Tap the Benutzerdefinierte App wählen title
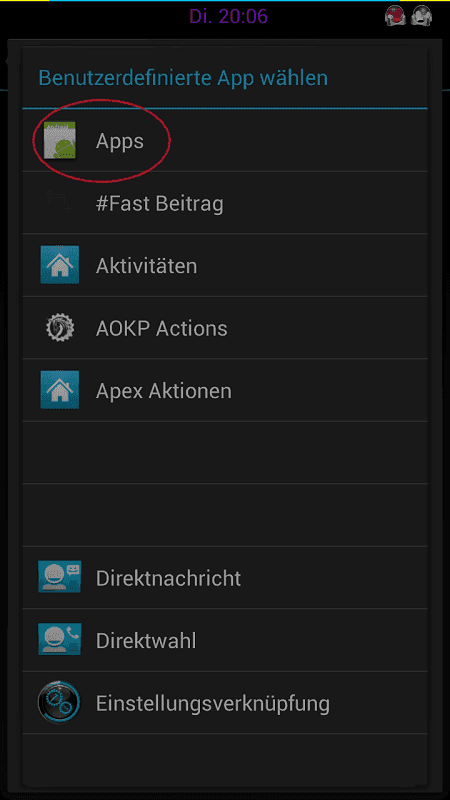This screenshot has height=800, width=450. click(x=183, y=78)
